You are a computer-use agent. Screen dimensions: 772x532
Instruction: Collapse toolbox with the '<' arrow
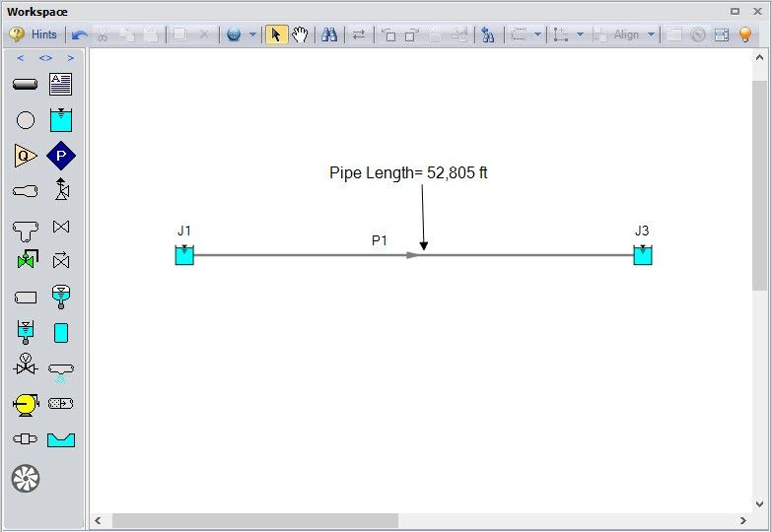20,58
